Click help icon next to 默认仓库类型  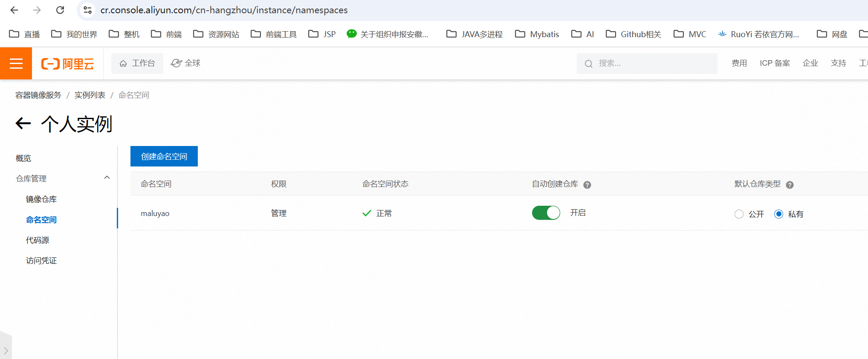[x=790, y=185]
